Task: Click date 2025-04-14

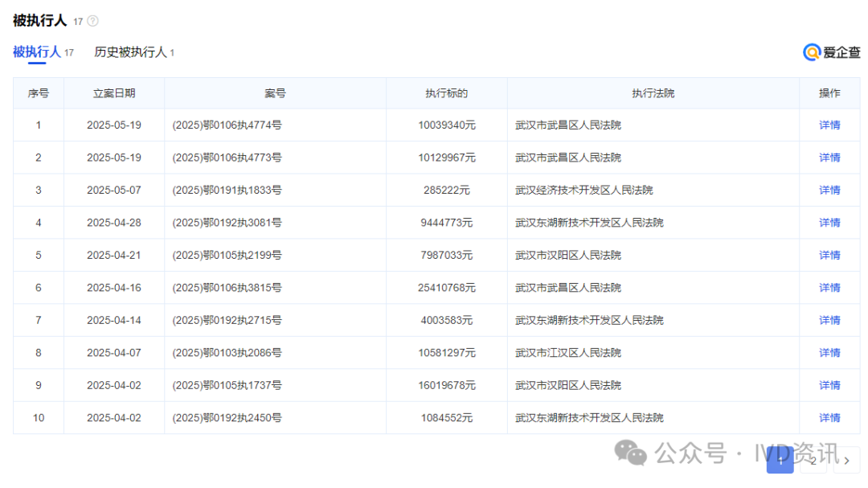Action: [114, 320]
